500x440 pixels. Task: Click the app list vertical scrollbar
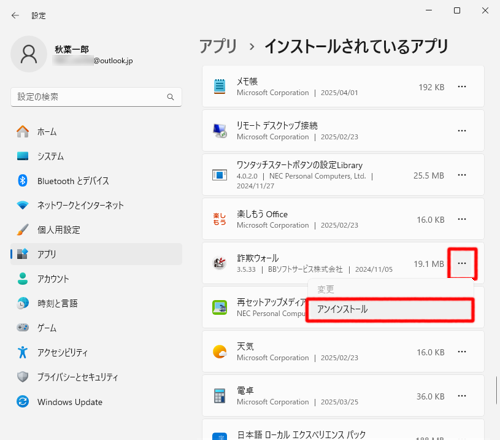(x=497, y=390)
